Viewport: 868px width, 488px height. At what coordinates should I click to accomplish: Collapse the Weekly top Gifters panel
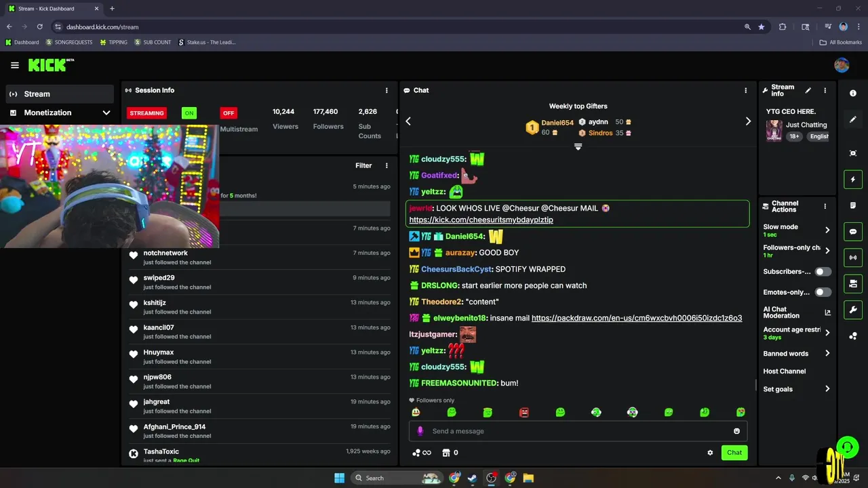[x=578, y=146]
